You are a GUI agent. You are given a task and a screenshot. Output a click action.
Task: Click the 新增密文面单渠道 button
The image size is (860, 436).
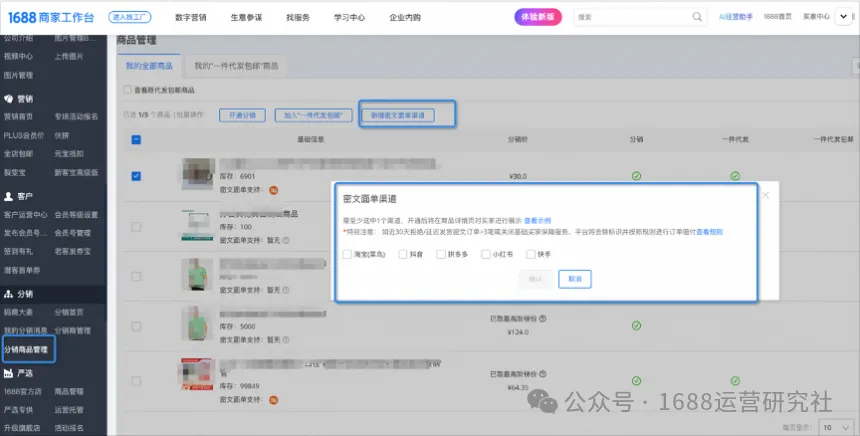pos(398,115)
